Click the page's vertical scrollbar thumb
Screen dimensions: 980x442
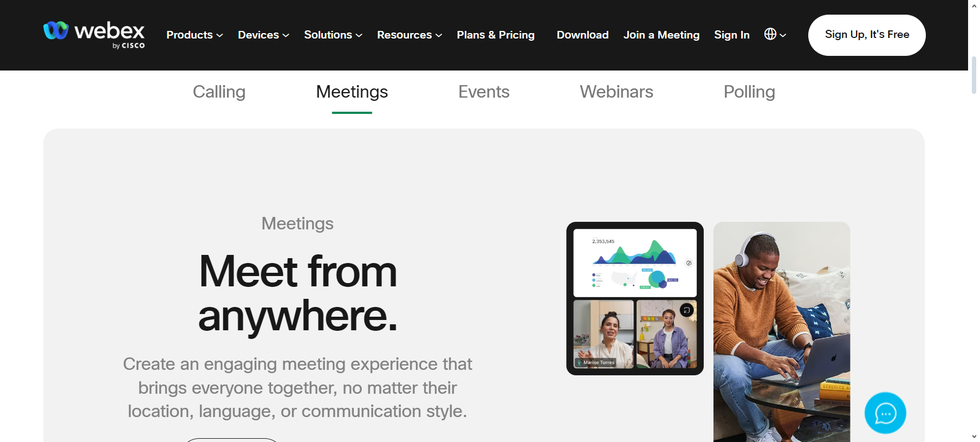[x=974, y=75]
